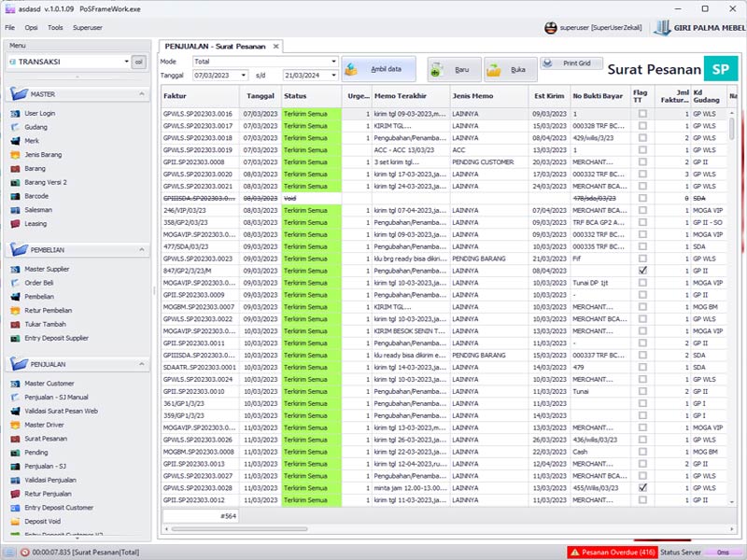Sort grid by Tanggal column header

pos(260,96)
